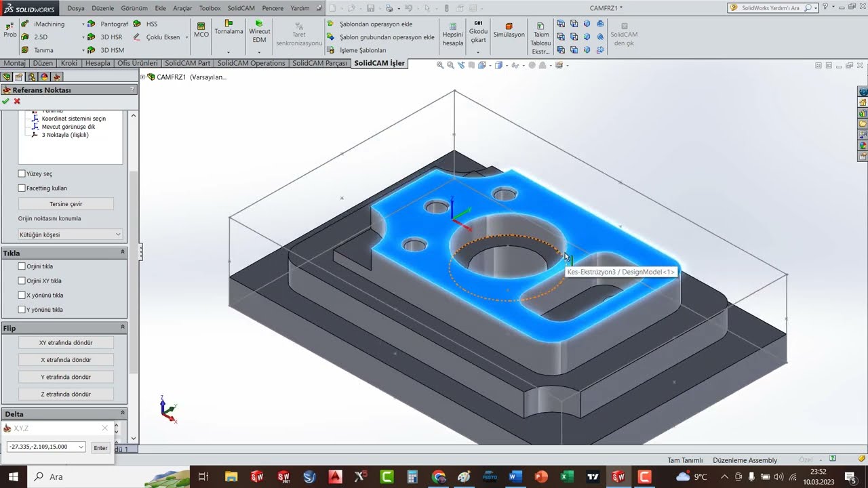Collapse the Tıkla section

123,252
